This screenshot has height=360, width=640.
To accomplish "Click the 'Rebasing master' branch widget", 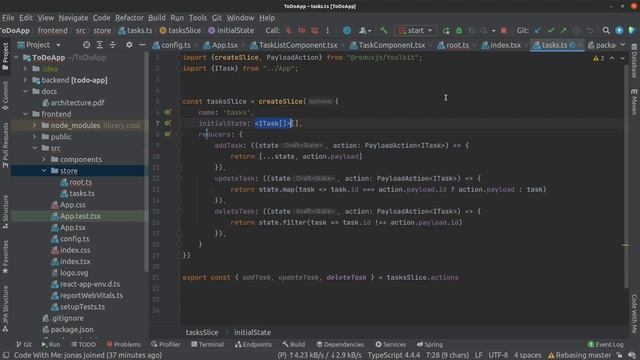I will 579,355.
